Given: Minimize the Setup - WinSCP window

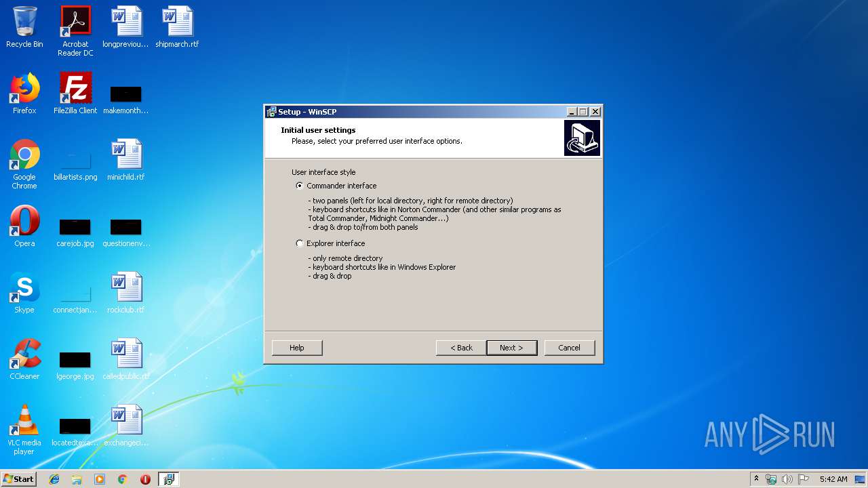Looking at the screenshot, I should point(572,112).
